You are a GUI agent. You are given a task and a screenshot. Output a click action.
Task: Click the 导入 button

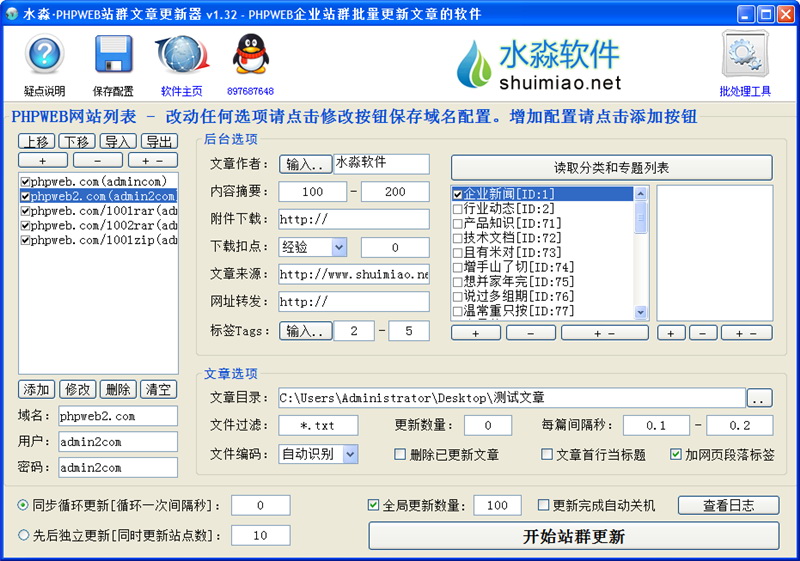click(118, 141)
